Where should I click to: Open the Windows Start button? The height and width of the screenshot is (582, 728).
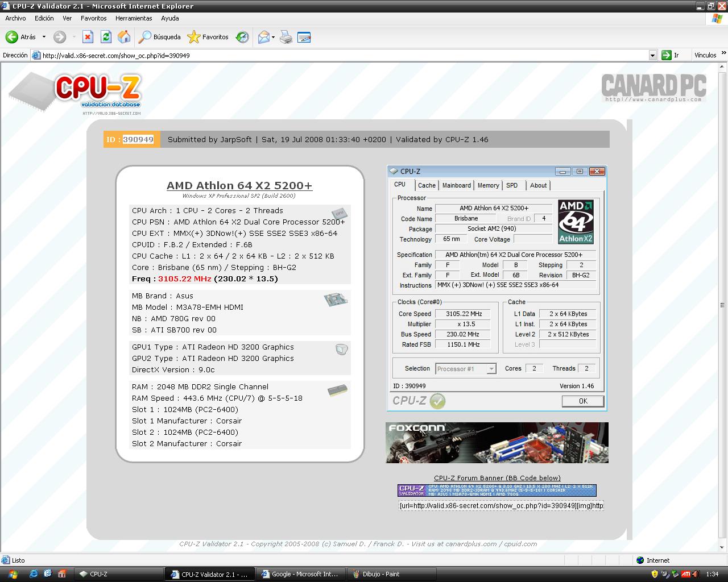pyautogui.click(x=13, y=574)
